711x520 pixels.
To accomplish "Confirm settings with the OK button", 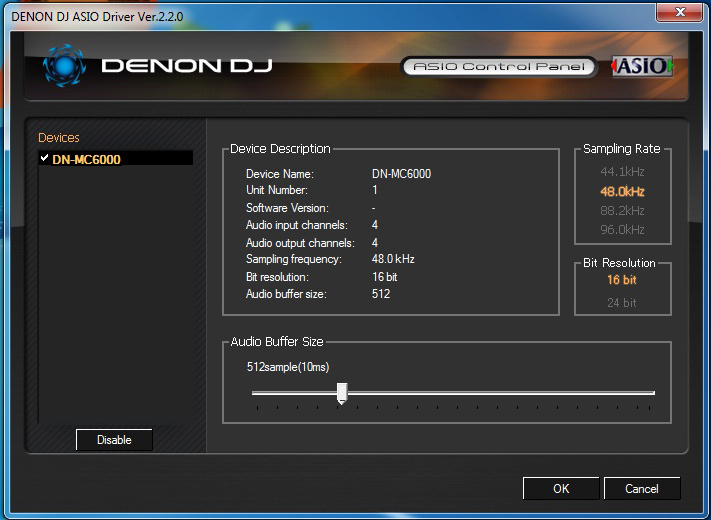I will click(x=561, y=488).
